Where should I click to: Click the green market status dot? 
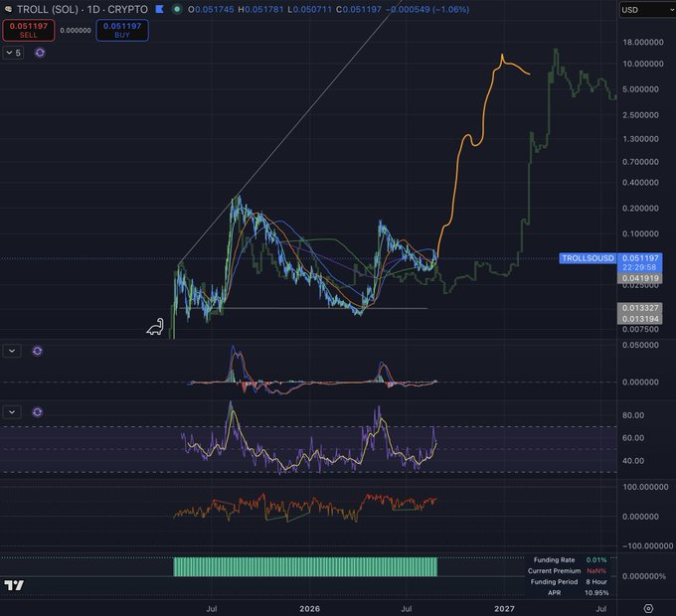click(177, 9)
